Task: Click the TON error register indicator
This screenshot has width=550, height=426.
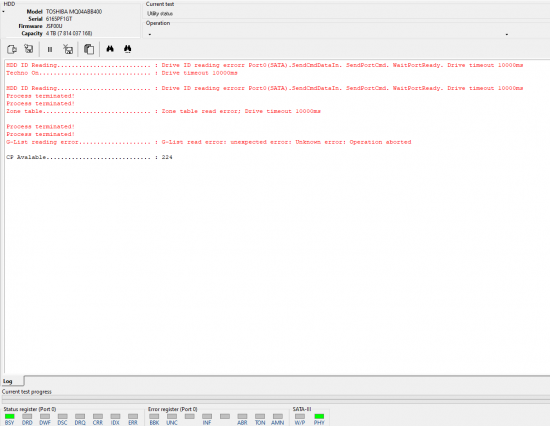Action: pyautogui.click(x=260, y=417)
